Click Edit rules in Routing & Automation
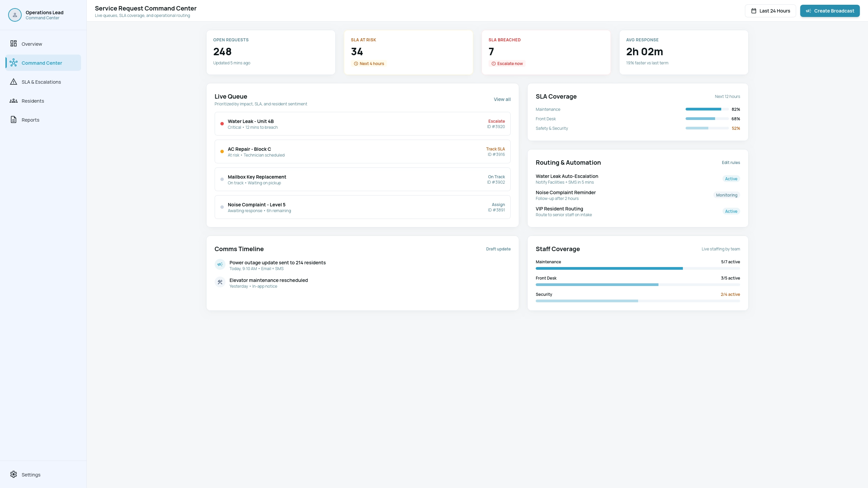 click(731, 163)
